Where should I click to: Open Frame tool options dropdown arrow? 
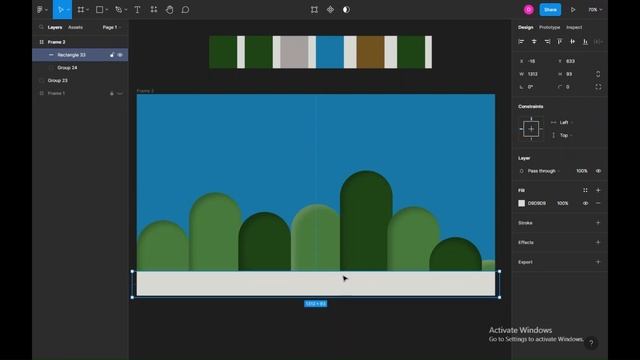[88, 10]
